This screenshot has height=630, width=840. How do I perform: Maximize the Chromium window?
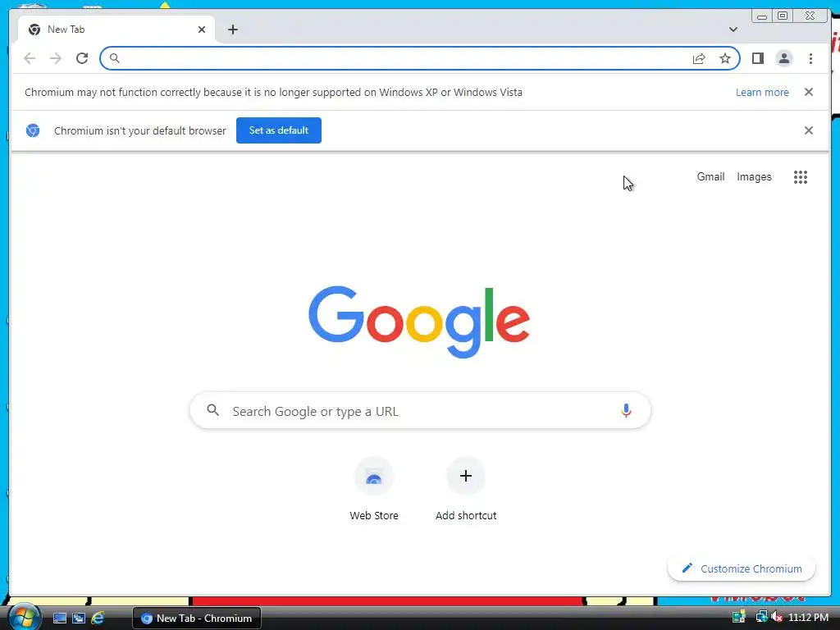pos(782,16)
